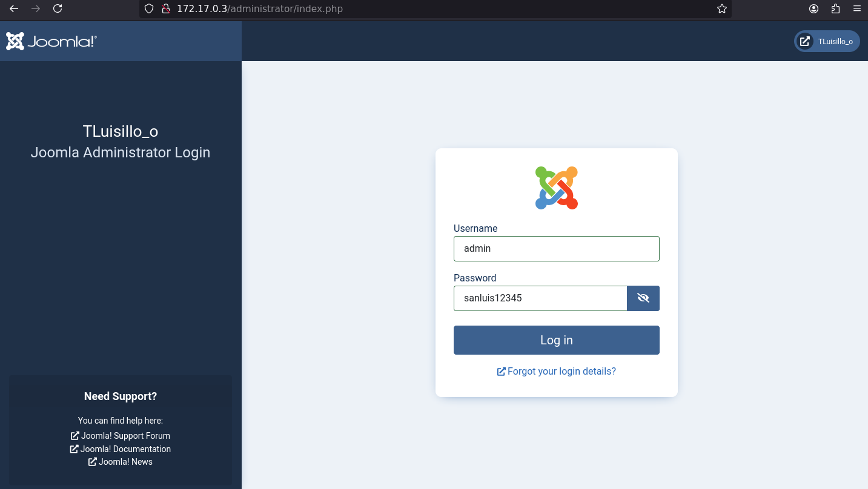Click the multicolor Joomla logo above Username

[x=556, y=188]
